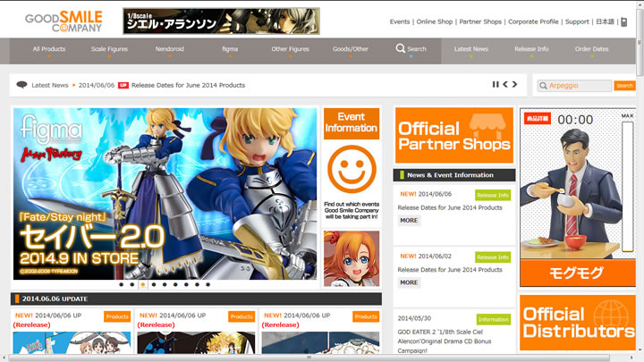Screen dimensions: 644x362
Task: Open ticker headline Release Dates for June 2014
Action: [x=188, y=86]
